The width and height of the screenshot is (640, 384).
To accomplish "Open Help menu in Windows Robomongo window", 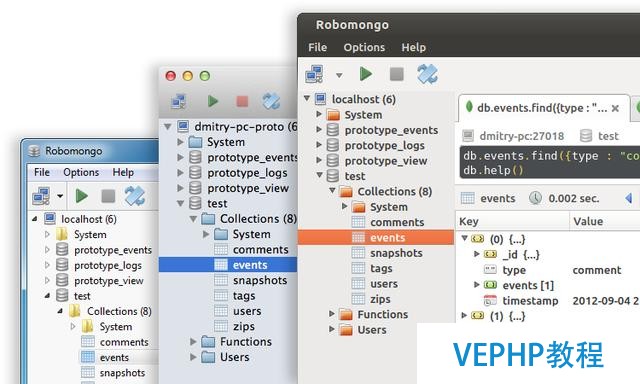I will (x=123, y=172).
